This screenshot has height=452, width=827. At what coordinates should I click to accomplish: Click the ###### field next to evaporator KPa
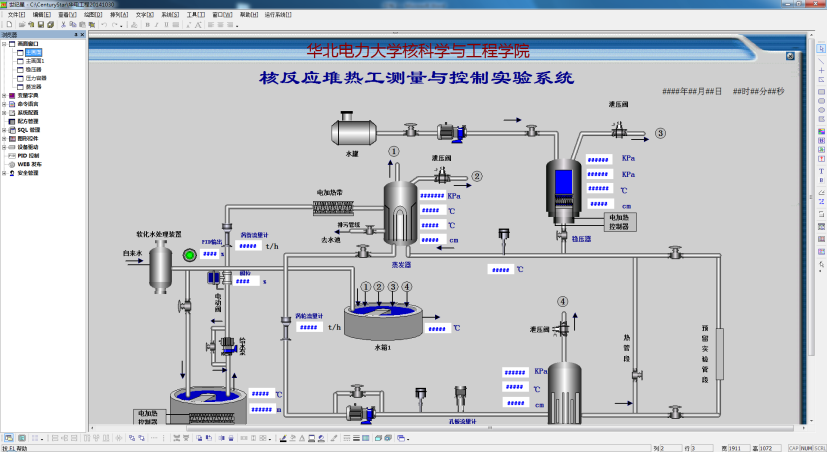[432, 196]
